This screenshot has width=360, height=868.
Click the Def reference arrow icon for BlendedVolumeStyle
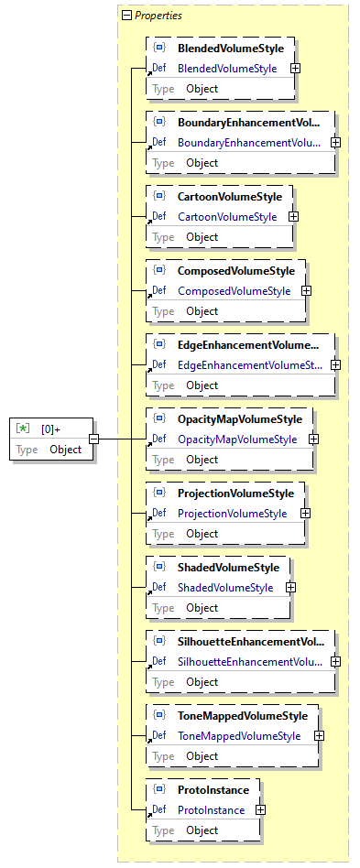click(x=158, y=69)
